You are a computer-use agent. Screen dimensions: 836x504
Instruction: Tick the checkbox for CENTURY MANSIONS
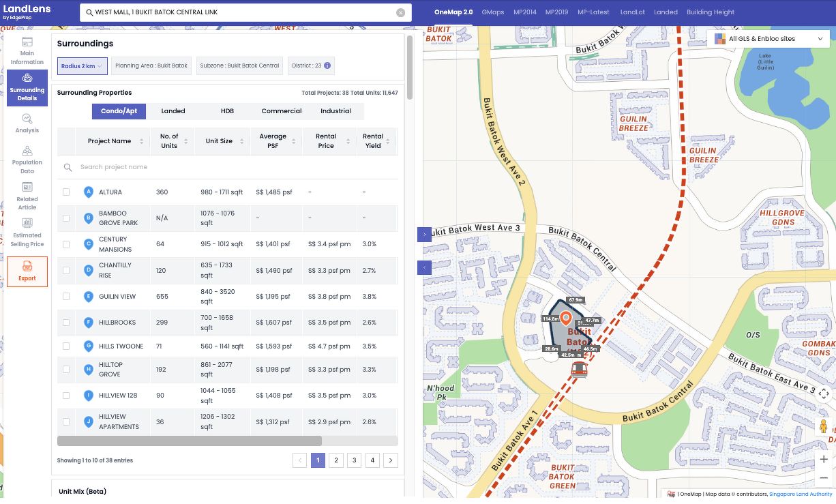[66, 244]
